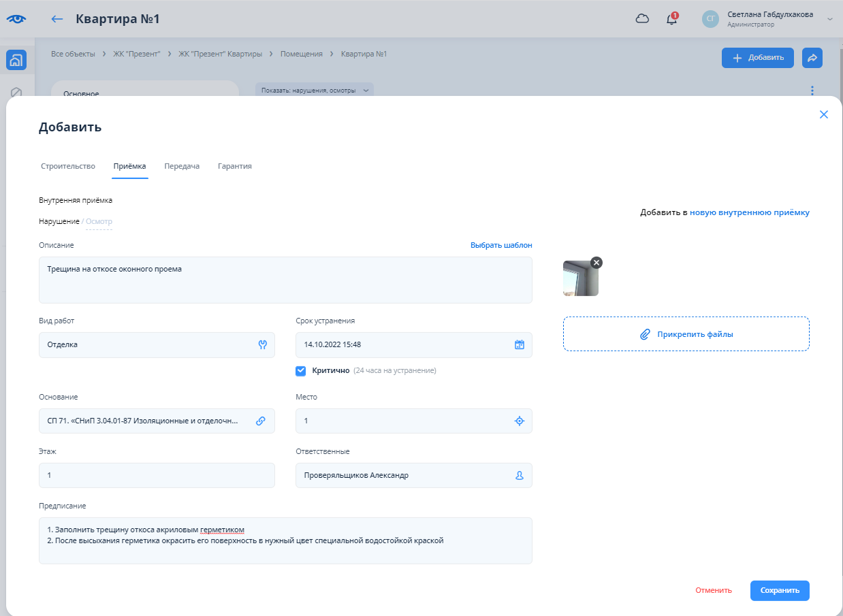Image resolution: width=843 pixels, height=616 pixels.
Task: Click the attached window photo thumbnail
Action: tap(580, 279)
